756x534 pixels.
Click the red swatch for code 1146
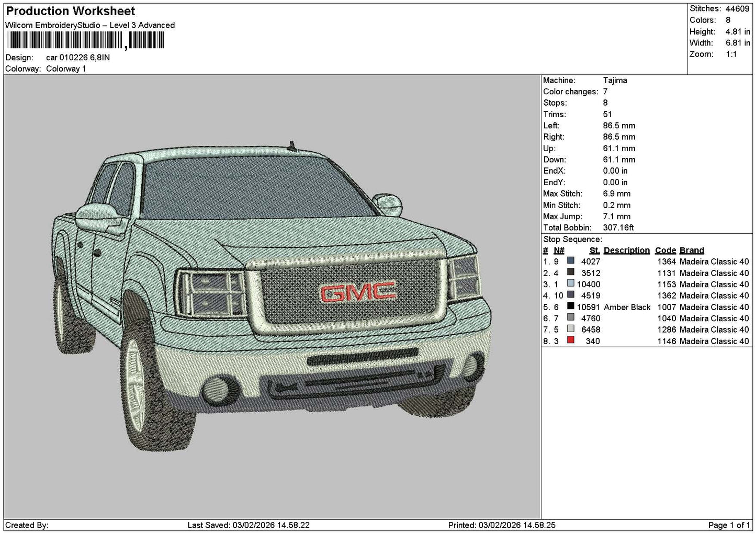point(571,340)
